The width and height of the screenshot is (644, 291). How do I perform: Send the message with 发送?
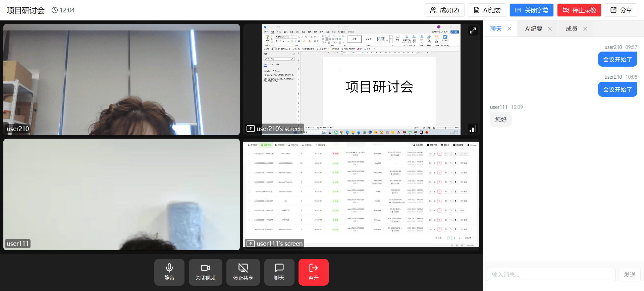[630, 275]
